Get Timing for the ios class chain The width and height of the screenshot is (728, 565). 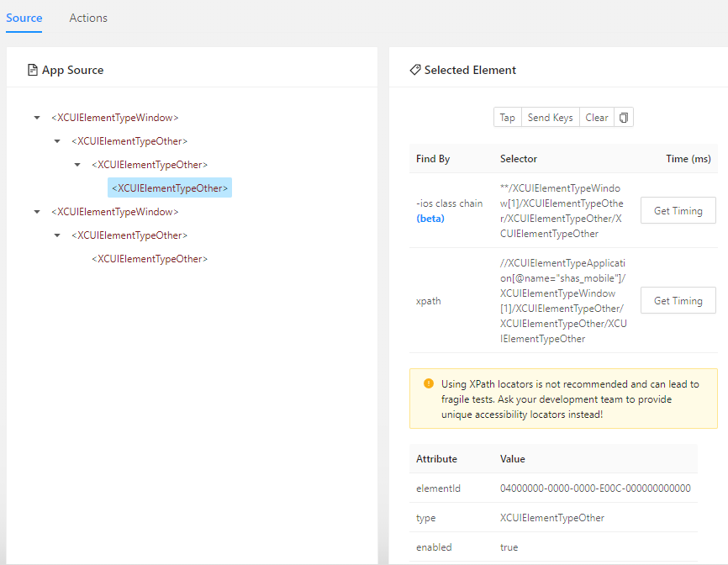point(678,211)
